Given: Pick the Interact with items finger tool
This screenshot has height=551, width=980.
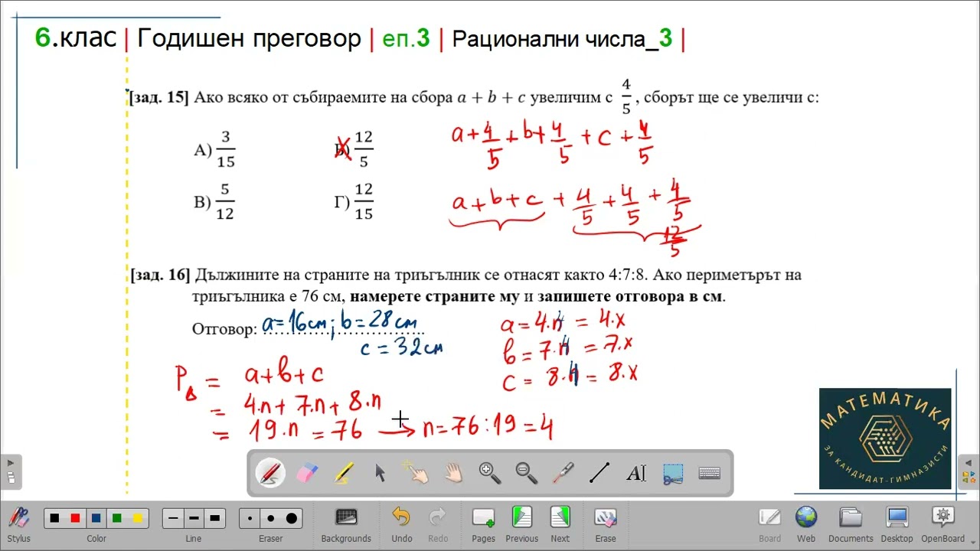Looking at the screenshot, I should coord(417,473).
